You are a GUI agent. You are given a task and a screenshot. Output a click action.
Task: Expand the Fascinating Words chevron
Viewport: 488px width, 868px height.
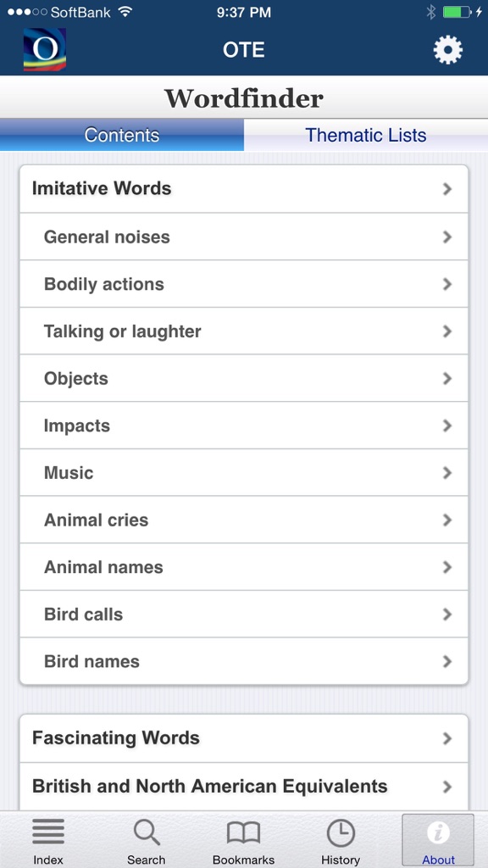click(x=447, y=738)
